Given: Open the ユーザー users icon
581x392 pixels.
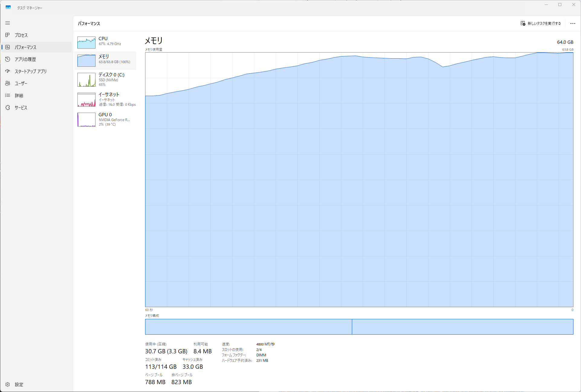Looking at the screenshot, I should click(x=8, y=83).
